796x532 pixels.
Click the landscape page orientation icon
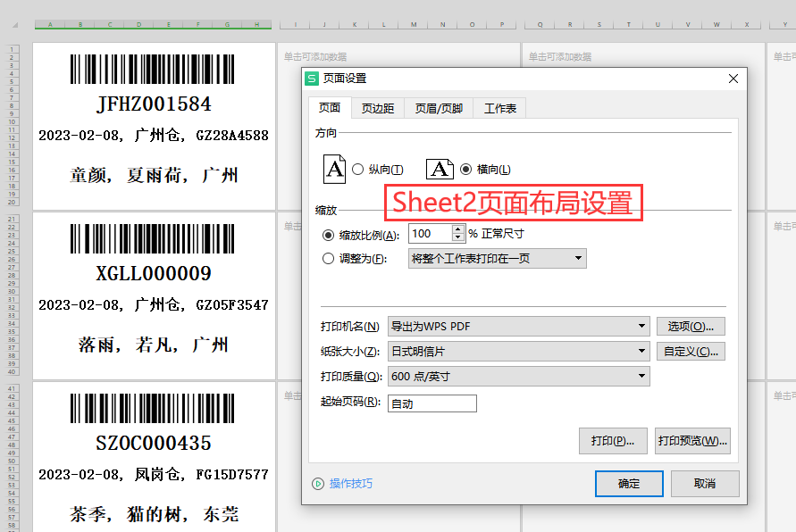(x=440, y=169)
